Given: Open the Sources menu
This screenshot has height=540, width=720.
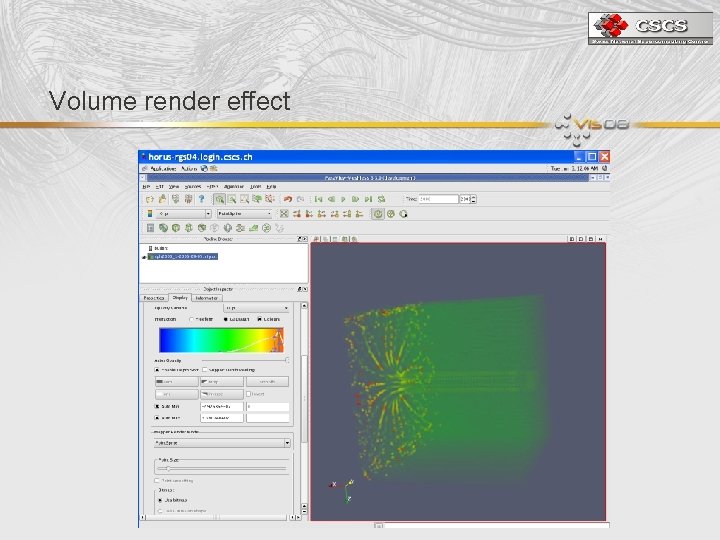Looking at the screenshot, I should (193, 187).
